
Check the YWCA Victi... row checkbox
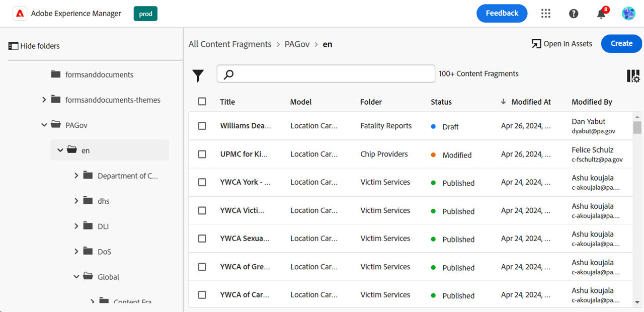pyautogui.click(x=202, y=210)
